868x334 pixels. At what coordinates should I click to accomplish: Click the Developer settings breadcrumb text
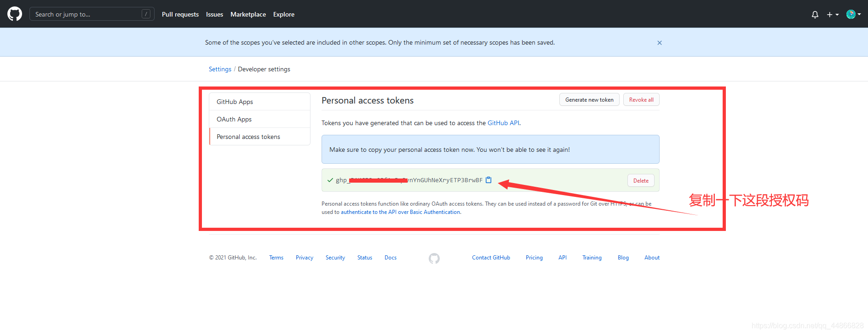[264, 69]
